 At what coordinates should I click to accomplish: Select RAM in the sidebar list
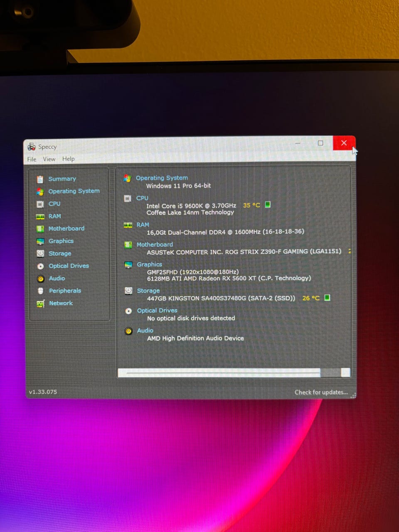[55, 216]
